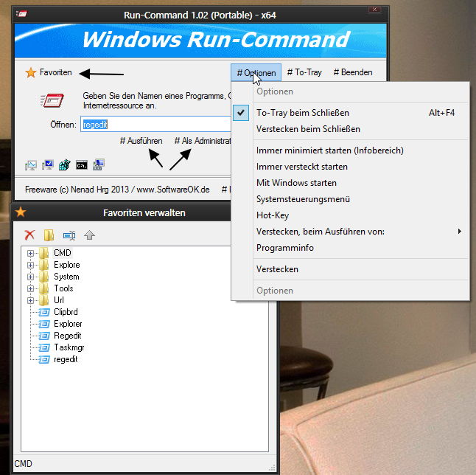476x475 pixels.
Task: Open the # Optionen menu
Action: click(256, 72)
